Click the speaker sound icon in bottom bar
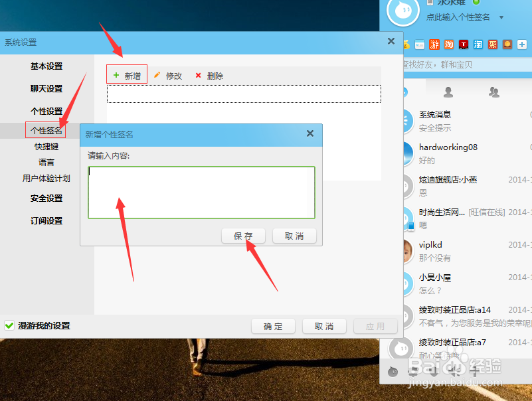The width and height of the screenshot is (532, 401). [454, 372]
